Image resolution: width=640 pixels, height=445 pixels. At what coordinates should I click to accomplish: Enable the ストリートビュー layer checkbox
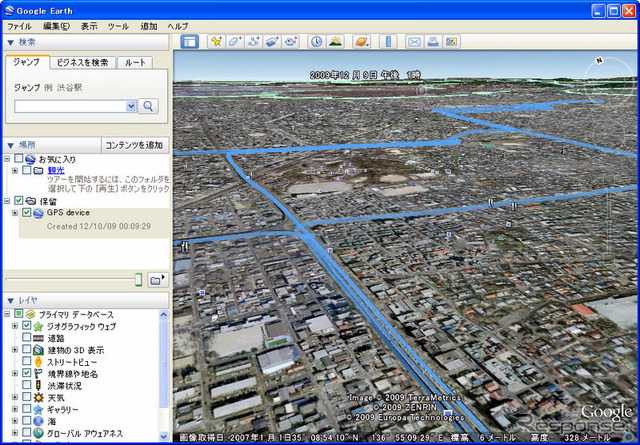coord(27,361)
